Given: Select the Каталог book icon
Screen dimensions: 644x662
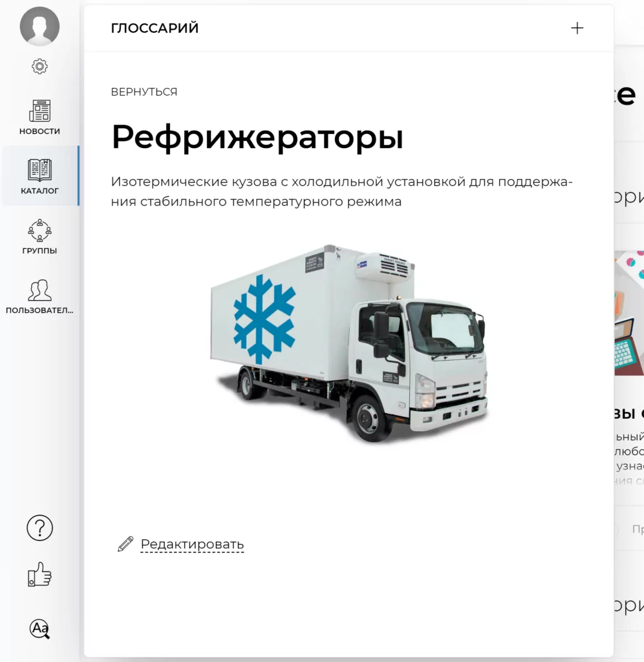Looking at the screenshot, I should tap(39, 170).
